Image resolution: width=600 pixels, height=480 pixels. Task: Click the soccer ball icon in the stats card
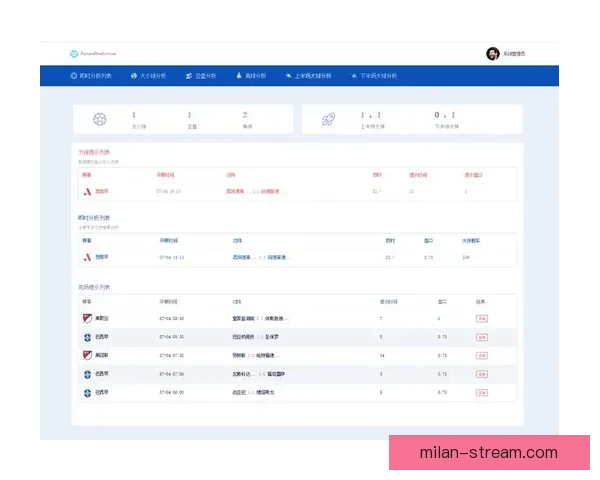pos(100,119)
